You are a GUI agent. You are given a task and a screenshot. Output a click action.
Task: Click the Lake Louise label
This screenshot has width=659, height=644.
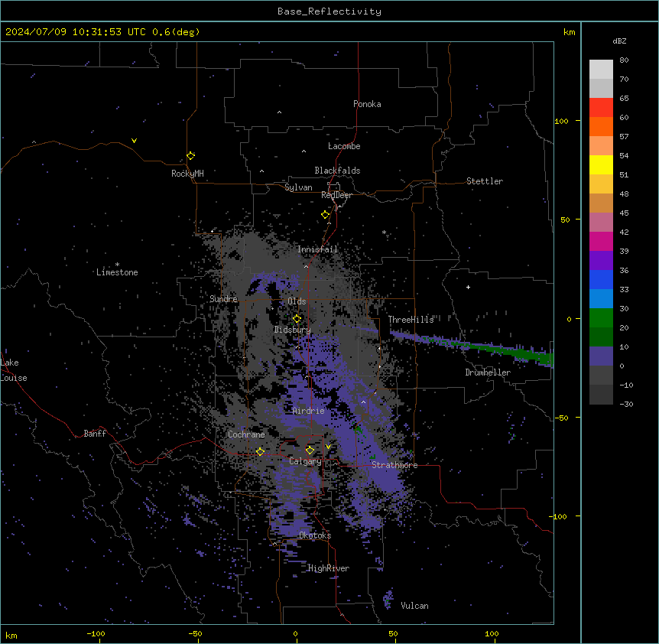[14, 370]
